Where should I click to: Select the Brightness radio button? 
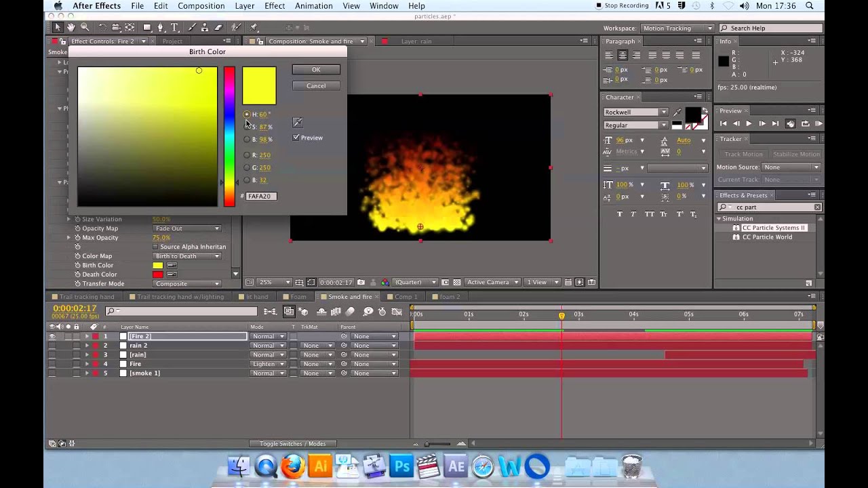(x=247, y=140)
